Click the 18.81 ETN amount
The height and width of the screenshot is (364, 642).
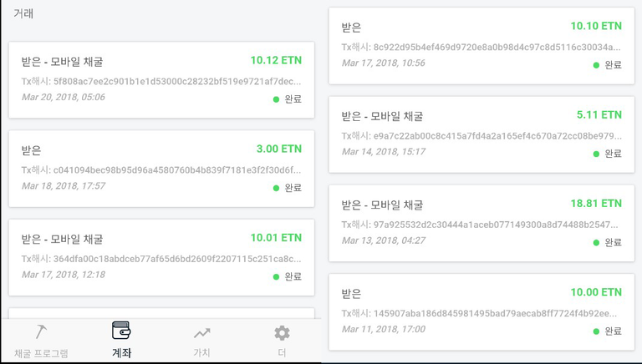tap(596, 203)
